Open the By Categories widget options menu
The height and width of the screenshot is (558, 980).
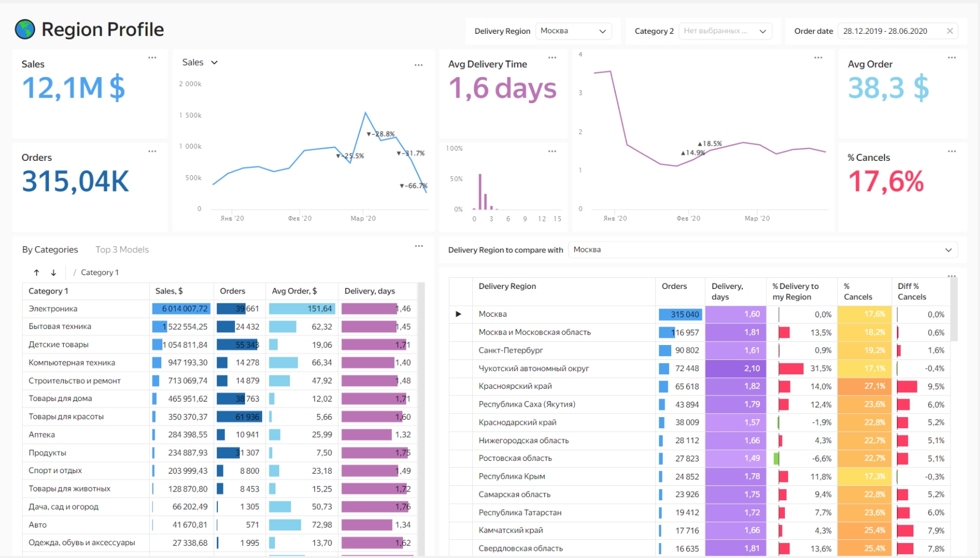pos(419,246)
